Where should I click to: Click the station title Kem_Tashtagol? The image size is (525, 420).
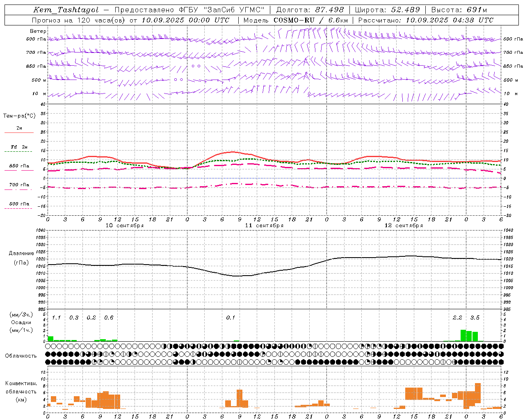pos(66,10)
